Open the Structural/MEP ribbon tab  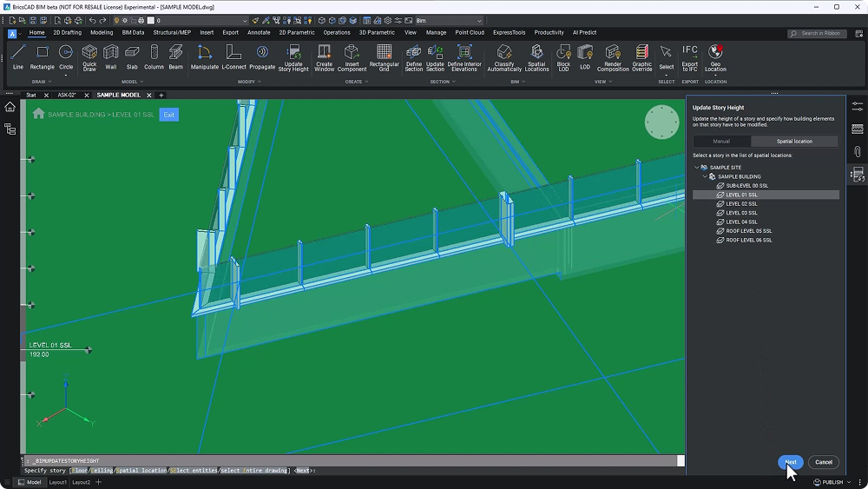[x=172, y=33]
